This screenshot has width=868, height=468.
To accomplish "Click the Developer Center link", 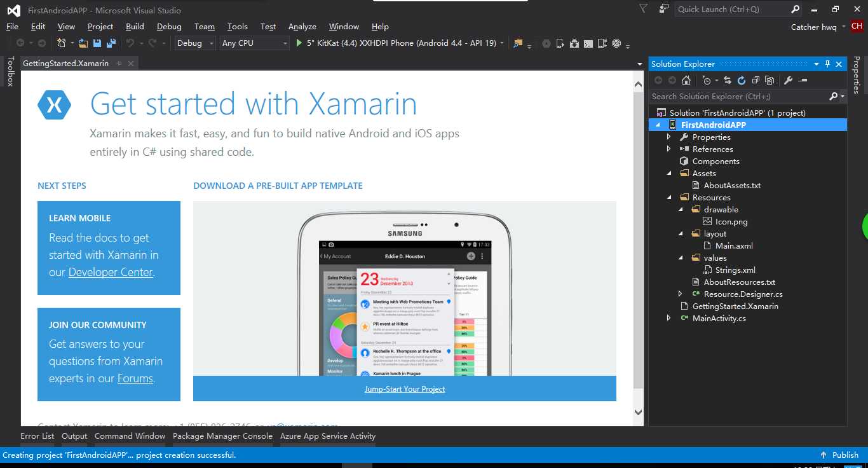I will [111, 272].
